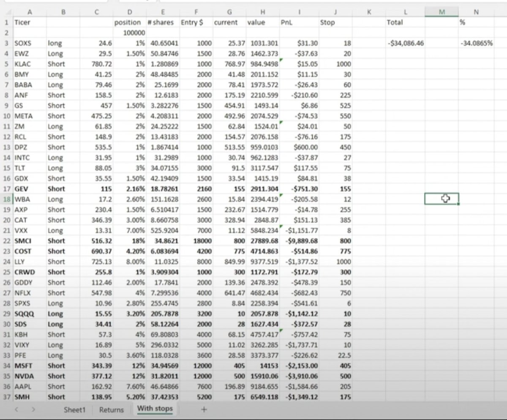Viewport: 507px width, 420px height.
Task: Open the Returns sheet tab
Action: pos(112,409)
